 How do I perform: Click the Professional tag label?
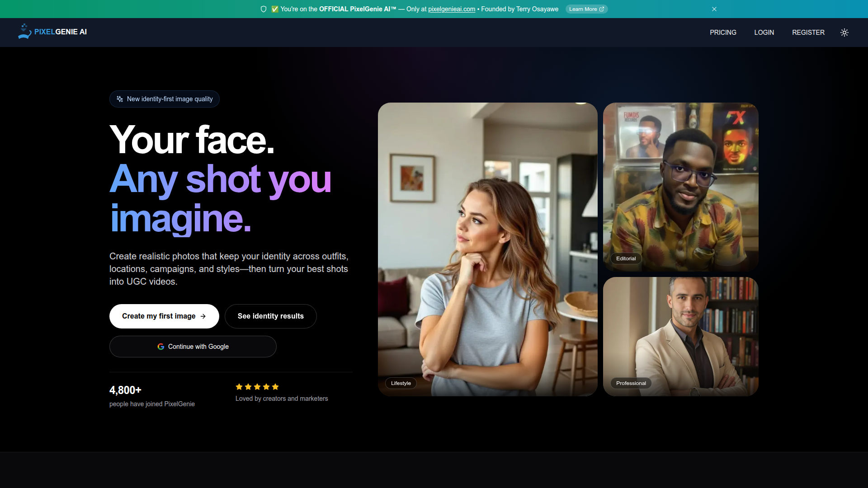point(631,383)
